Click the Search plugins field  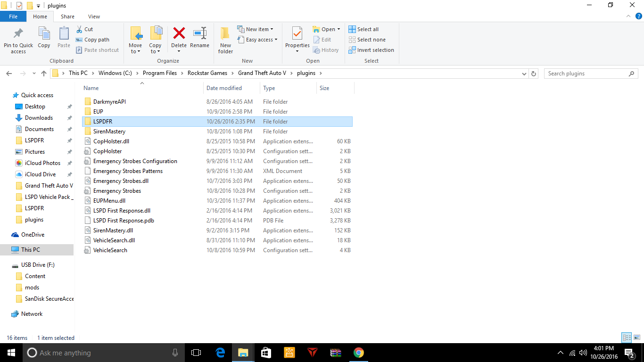(x=591, y=74)
